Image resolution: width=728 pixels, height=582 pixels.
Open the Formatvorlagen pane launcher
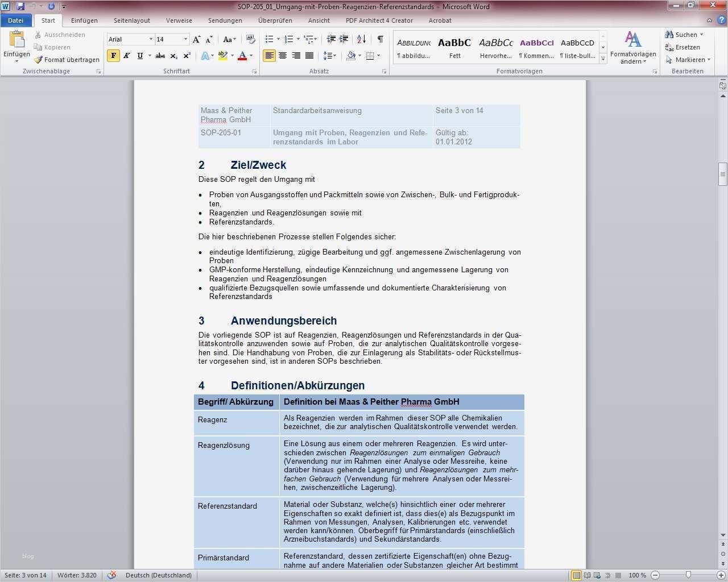click(x=655, y=72)
